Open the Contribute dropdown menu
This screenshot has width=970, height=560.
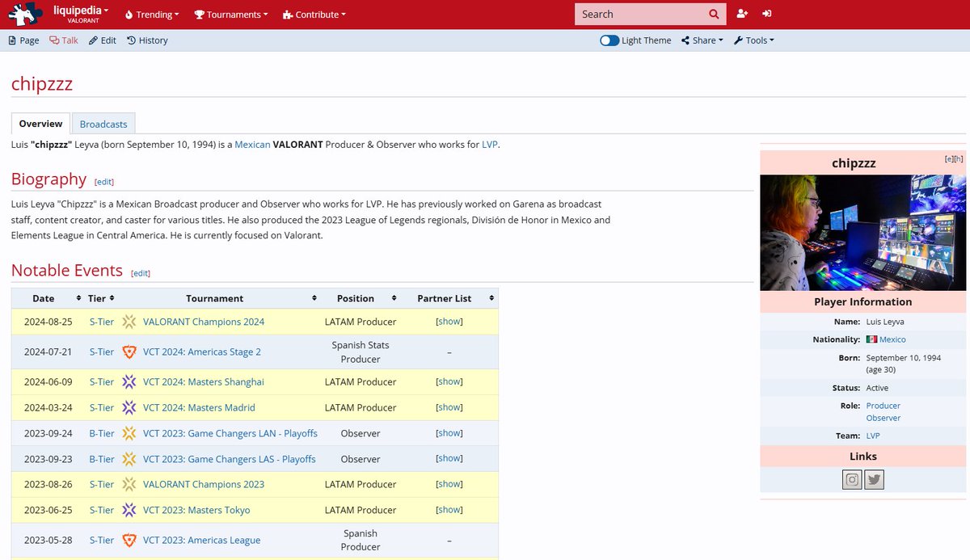pyautogui.click(x=314, y=15)
